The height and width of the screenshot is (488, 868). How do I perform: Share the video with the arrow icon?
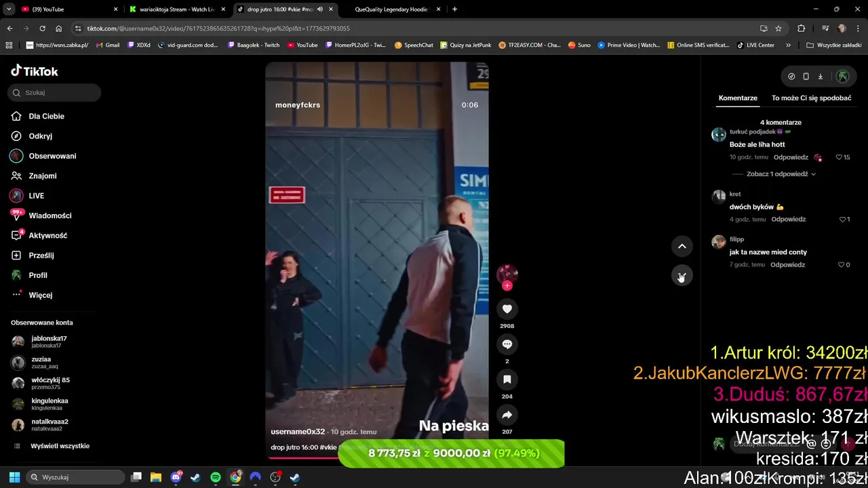pyautogui.click(x=507, y=415)
